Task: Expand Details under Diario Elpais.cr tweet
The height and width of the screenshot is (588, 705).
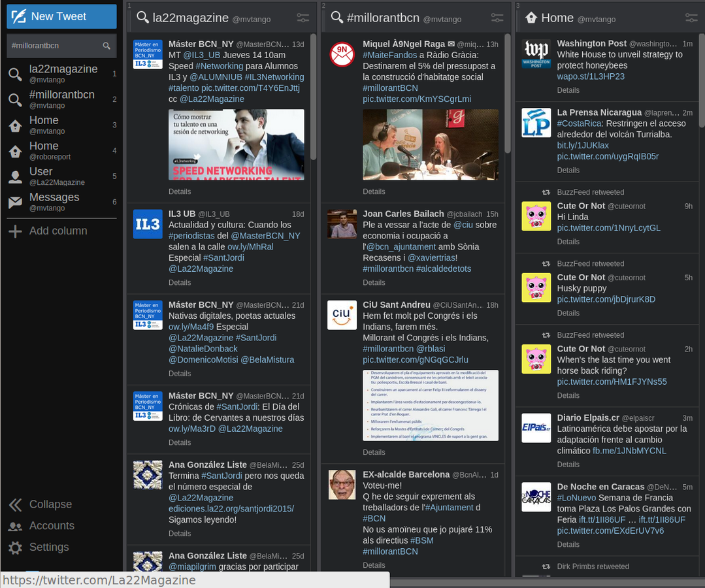Action: coord(568,465)
